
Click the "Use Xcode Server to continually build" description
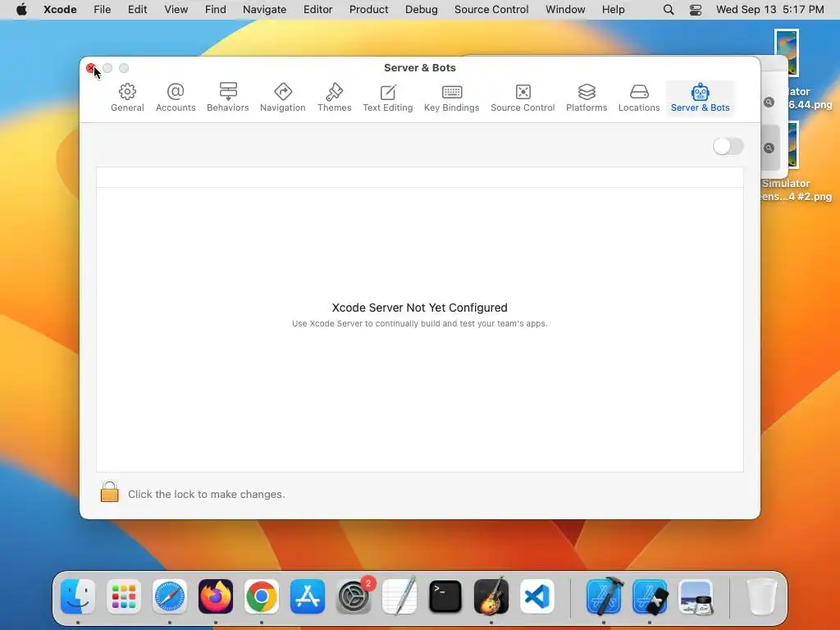(419, 323)
